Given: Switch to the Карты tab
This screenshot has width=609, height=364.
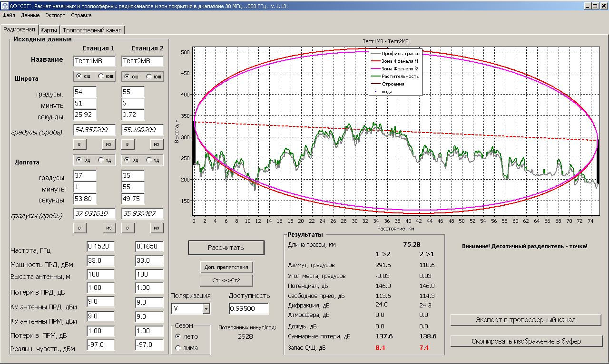Looking at the screenshot, I should (x=49, y=30).
